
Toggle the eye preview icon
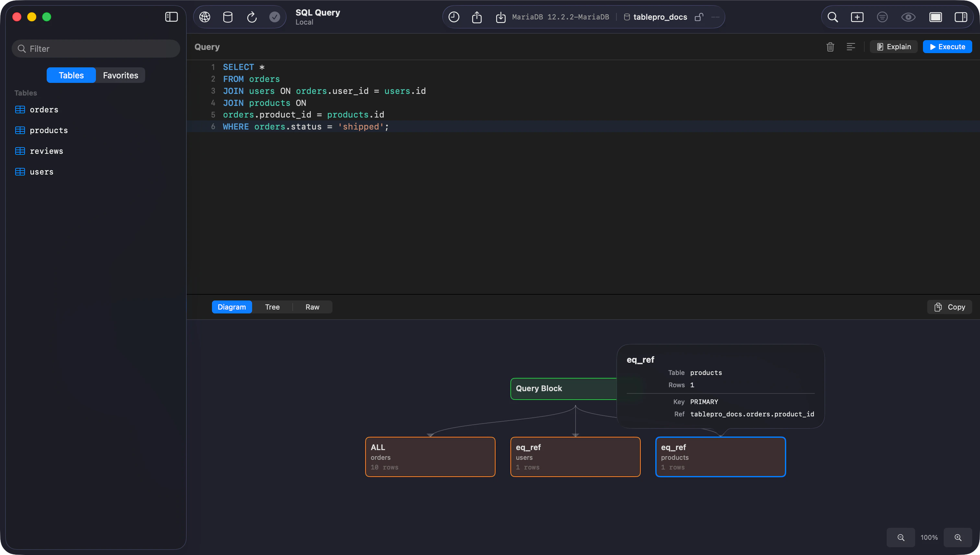tap(908, 17)
